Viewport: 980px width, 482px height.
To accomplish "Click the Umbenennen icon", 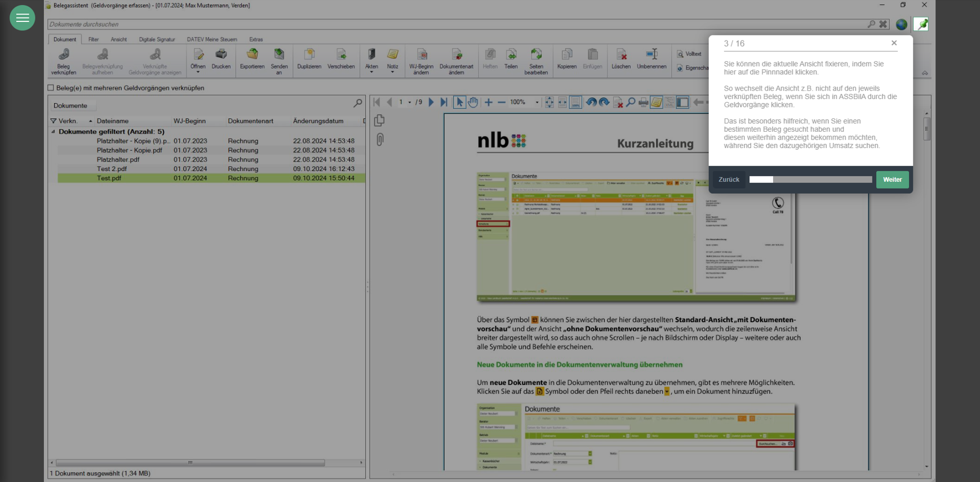I will point(651,55).
